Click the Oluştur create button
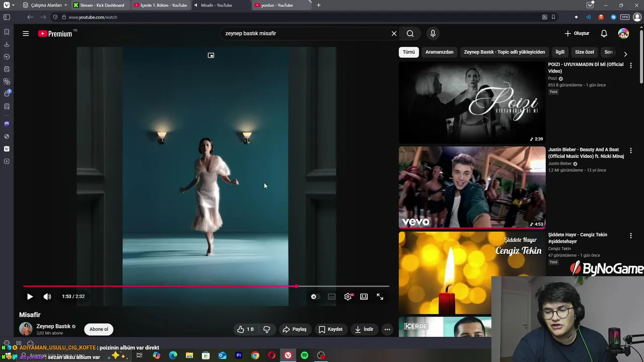This screenshot has width=644, height=362. coord(577,34)
